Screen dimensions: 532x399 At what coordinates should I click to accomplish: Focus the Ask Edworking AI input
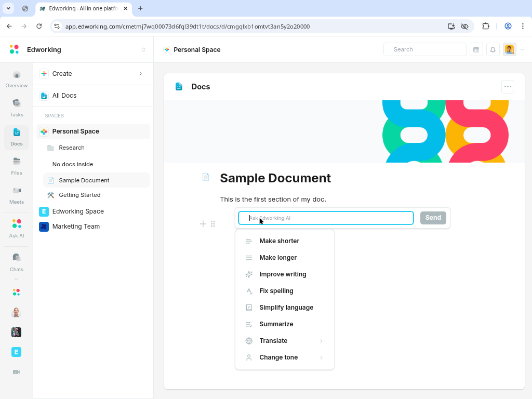[x=326, y=218]
